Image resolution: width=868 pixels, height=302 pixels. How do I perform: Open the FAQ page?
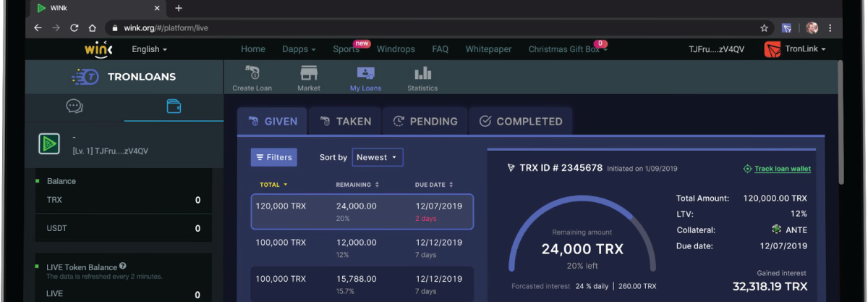[x=441, y=49]
